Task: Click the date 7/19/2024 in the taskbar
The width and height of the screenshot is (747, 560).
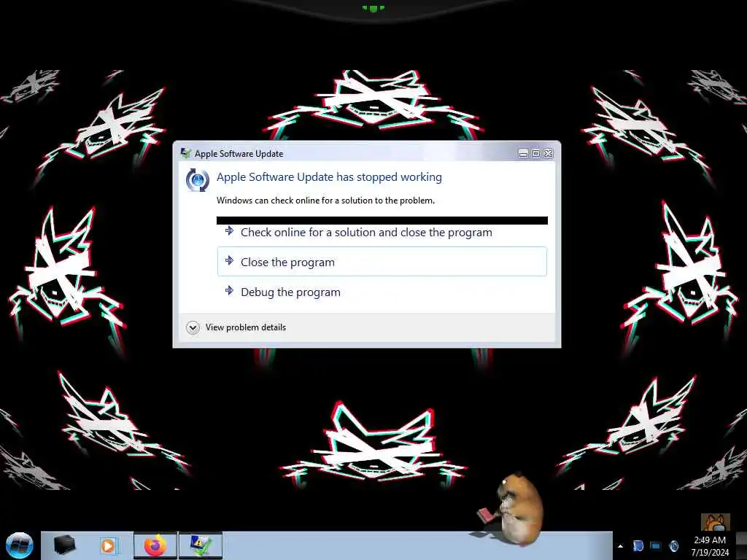Action: 710,553
